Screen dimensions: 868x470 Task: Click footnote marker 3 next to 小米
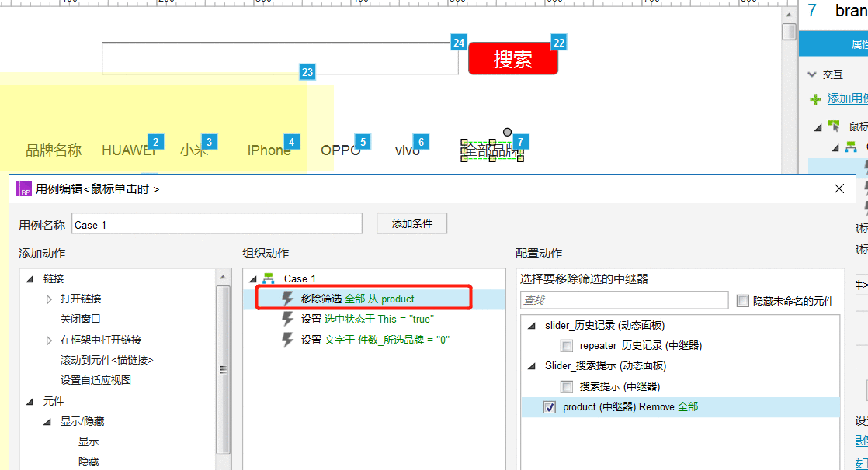pyautogui.click(x=210, y=142)
